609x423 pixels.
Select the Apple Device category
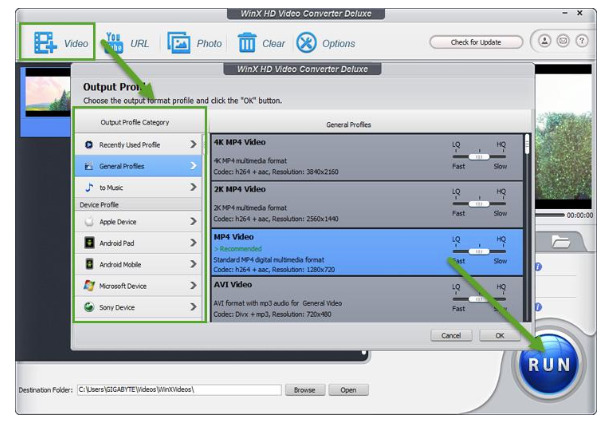coord(138,221)
